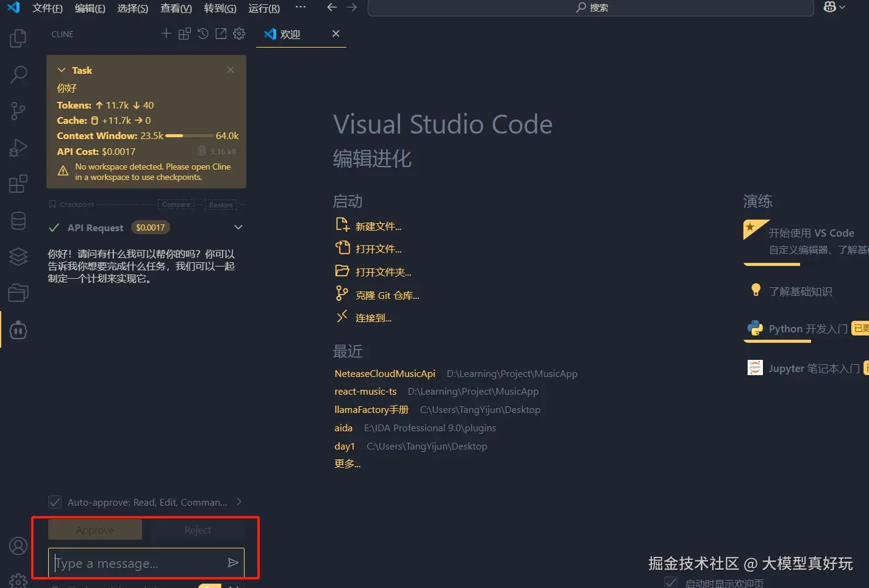Screen dimensions: 869x588
Task: Toggle 启动时显示欢迎页 checkbox
Action: [671, 583]
